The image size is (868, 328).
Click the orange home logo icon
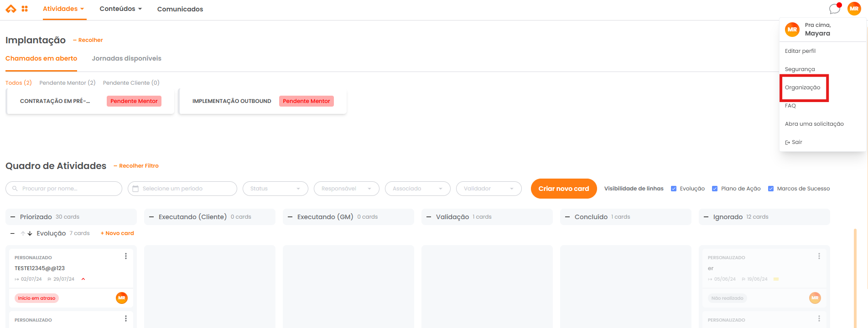10,9
